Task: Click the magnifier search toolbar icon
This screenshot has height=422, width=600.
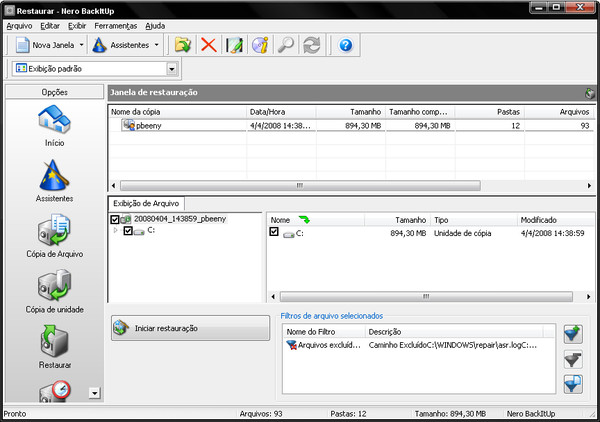Action: pos(286,45)
